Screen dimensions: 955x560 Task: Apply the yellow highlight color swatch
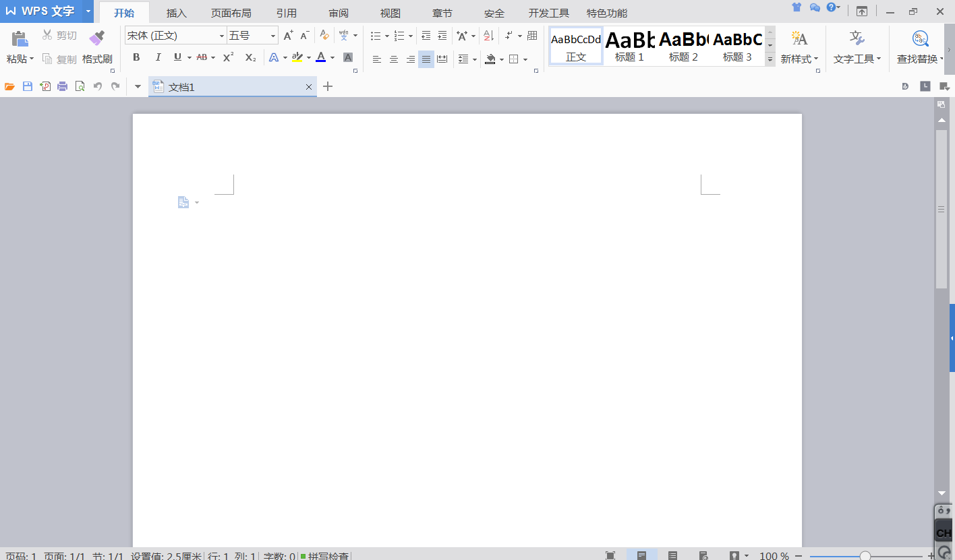point(297,58)
